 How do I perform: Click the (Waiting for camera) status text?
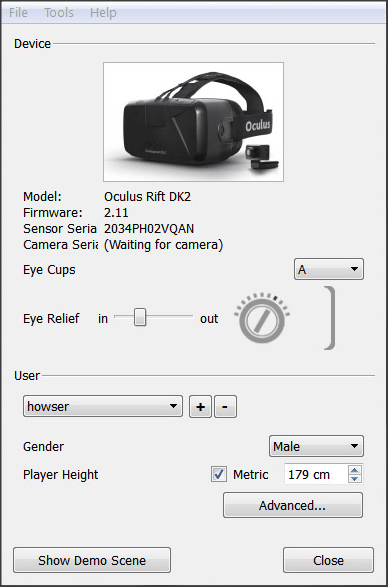coord(163,245)
